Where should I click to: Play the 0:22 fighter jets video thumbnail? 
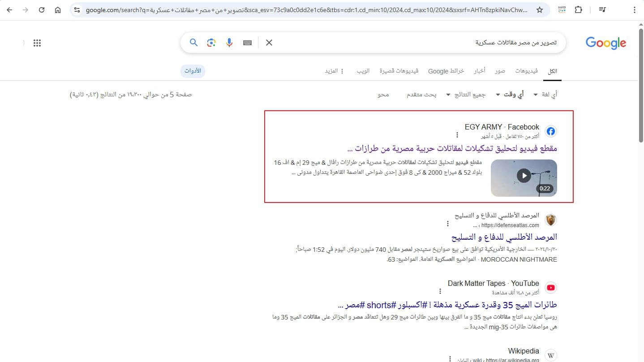[x=524, y=176]
